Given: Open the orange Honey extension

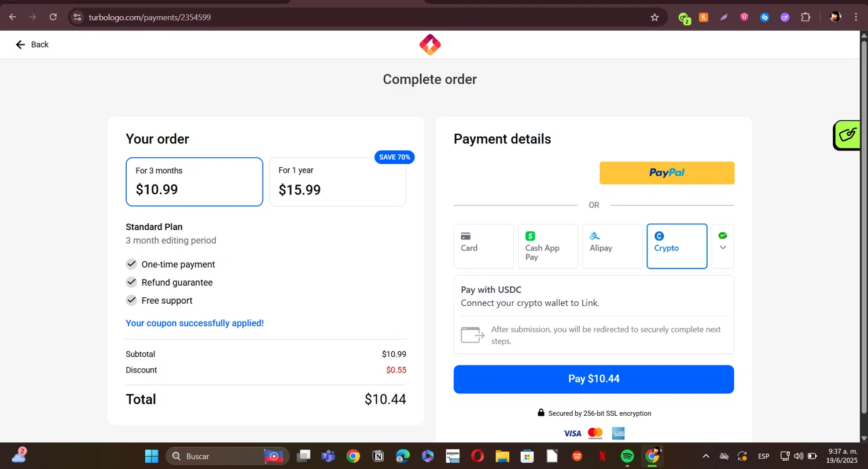Looking at the screenshot, I should pos(704,17).
